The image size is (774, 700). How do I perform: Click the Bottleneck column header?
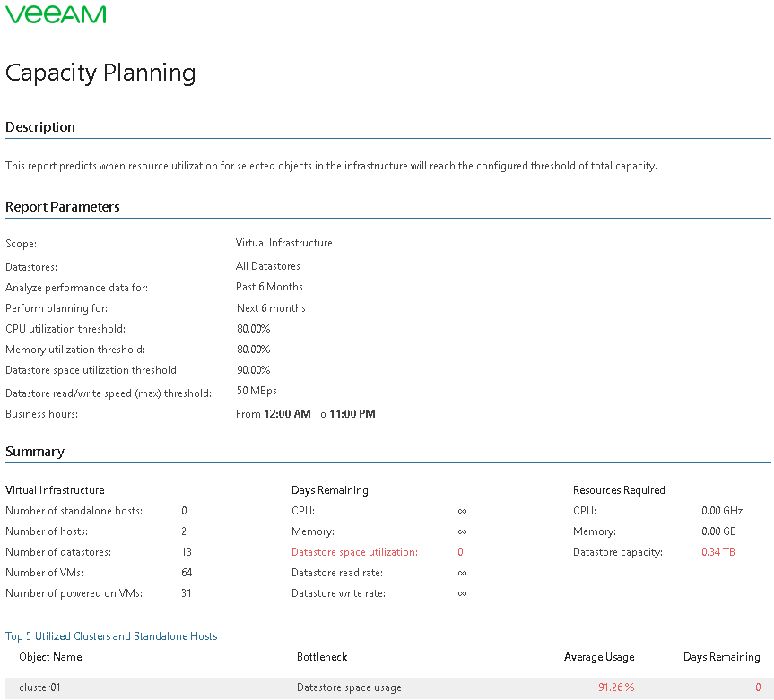(x=322, y=657)
